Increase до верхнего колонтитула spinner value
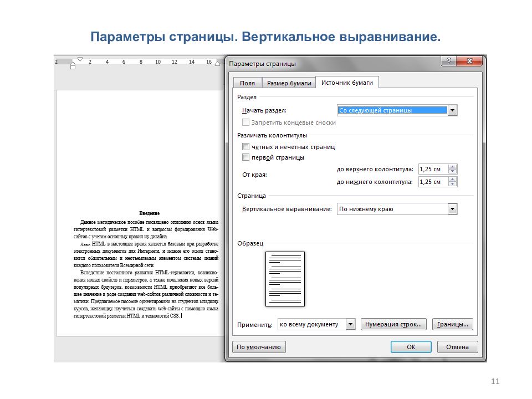This screenshot has height=399, width=532. click(453, 167)
